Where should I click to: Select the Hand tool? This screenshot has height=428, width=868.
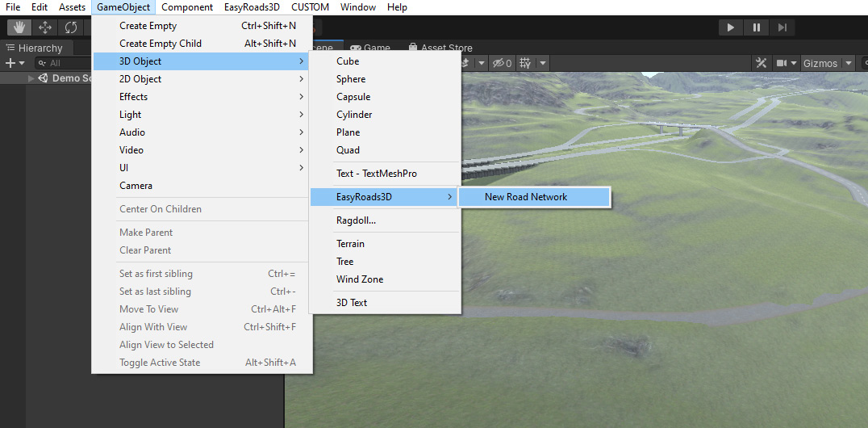19,27
